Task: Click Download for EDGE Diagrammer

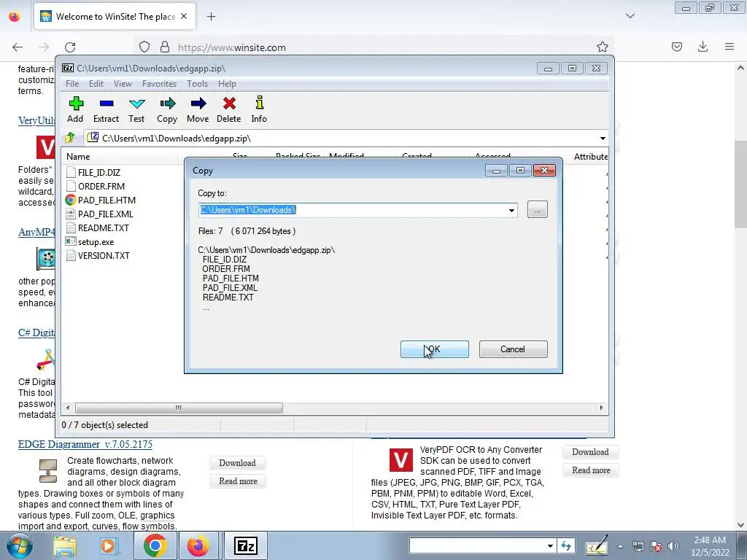Action: point(237,463)
